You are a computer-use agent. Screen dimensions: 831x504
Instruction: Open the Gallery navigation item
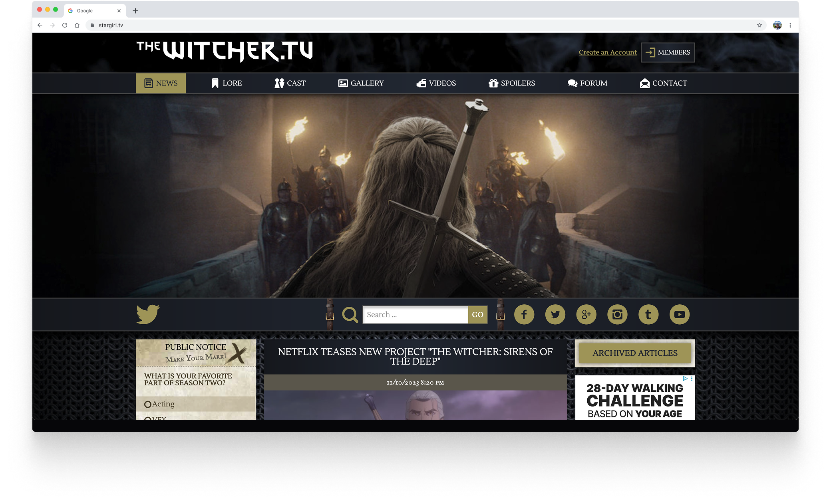361,83
